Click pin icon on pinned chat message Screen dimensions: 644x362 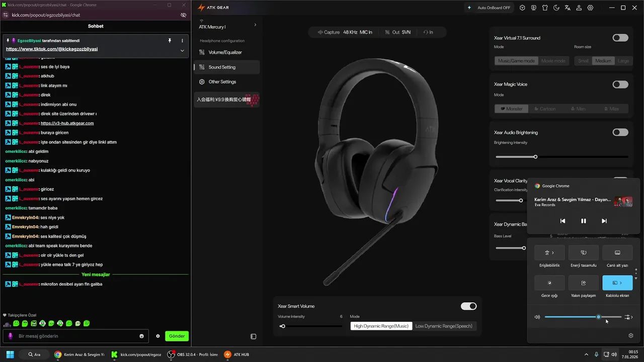tap(170, 40)
